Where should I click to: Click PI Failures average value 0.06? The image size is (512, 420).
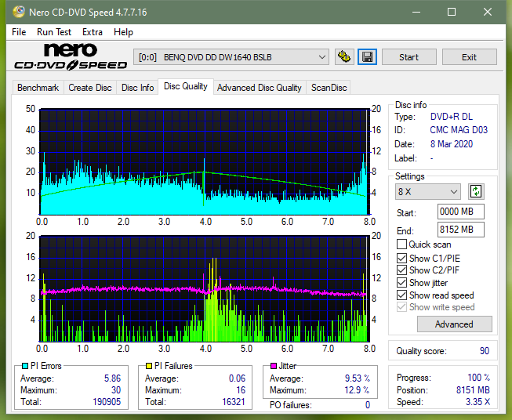(x=237, y=378)
